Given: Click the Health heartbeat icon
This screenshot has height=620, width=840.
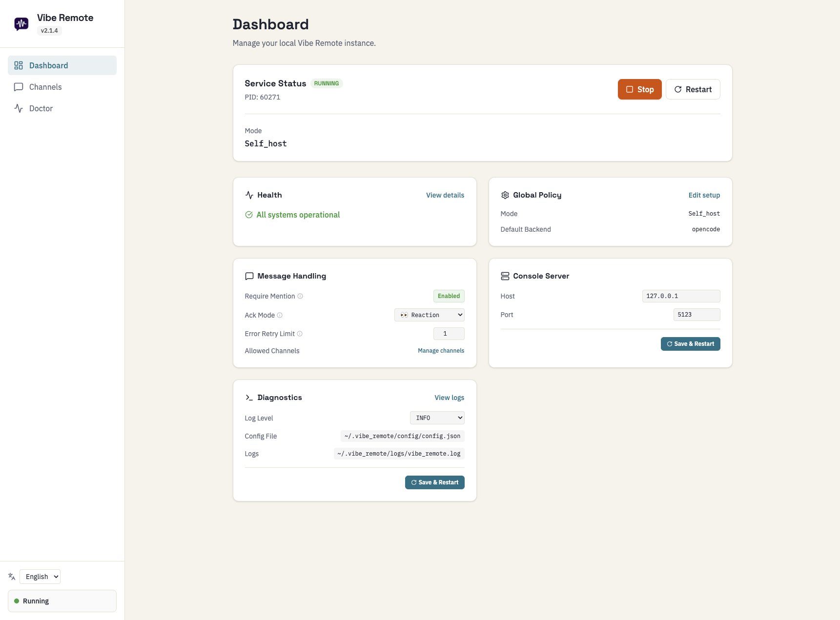Looking at the screenshot, I should click(249, 195).
